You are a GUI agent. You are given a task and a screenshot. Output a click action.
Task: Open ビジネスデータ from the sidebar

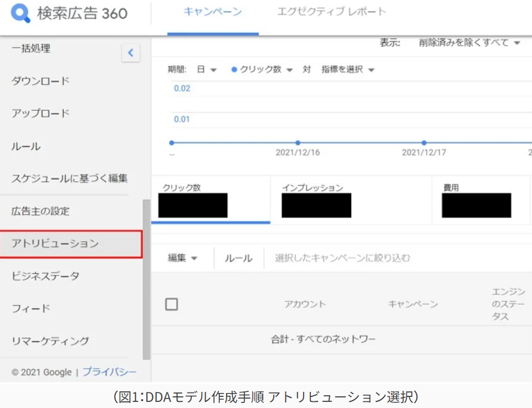[45, 276]
